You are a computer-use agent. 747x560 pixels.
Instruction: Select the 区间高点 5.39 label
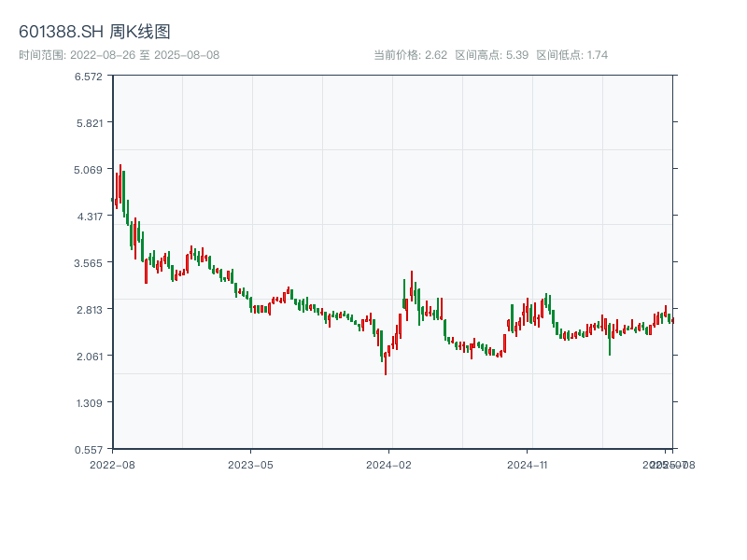coord(492,55)
